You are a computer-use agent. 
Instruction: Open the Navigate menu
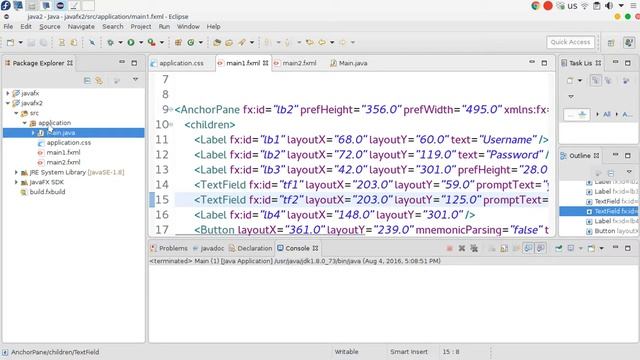(81, 27)
